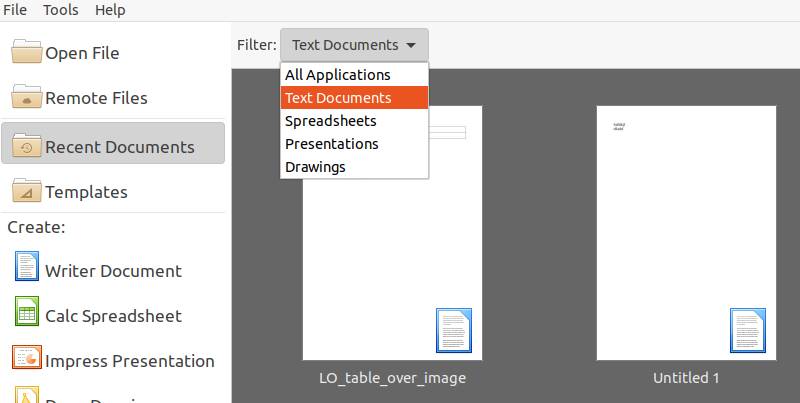Choose Drawings from the filter list
This screenshot has height=403, width=800.
pos(354,167)
